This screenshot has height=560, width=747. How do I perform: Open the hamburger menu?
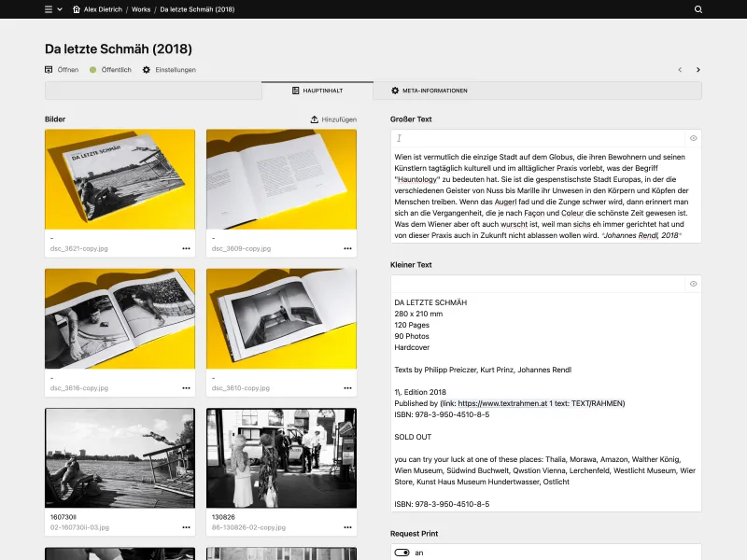47,10
